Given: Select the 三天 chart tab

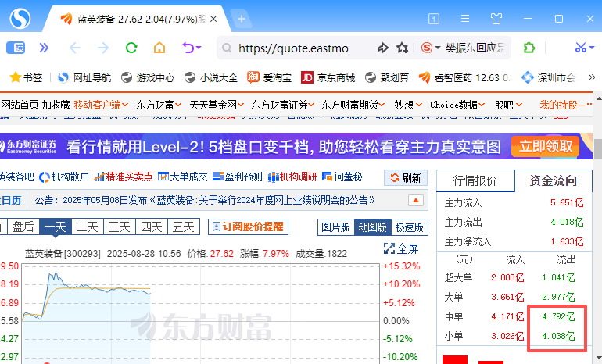Looking at the screenshot, I should (x=120, y=227).
